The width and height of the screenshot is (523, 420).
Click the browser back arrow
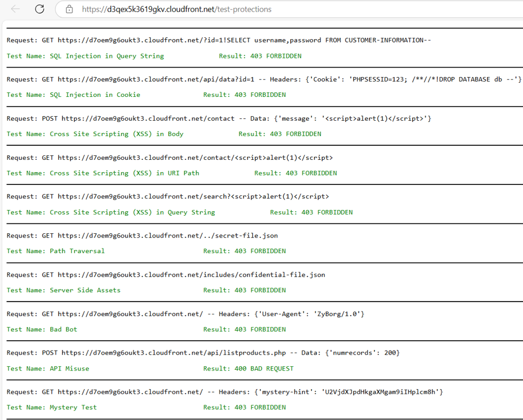[16, 9]
